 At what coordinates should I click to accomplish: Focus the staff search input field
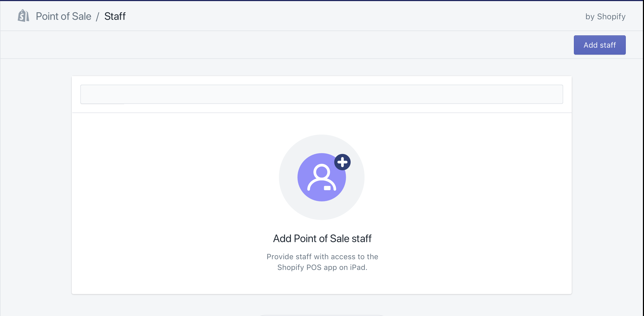click(321, 94)
